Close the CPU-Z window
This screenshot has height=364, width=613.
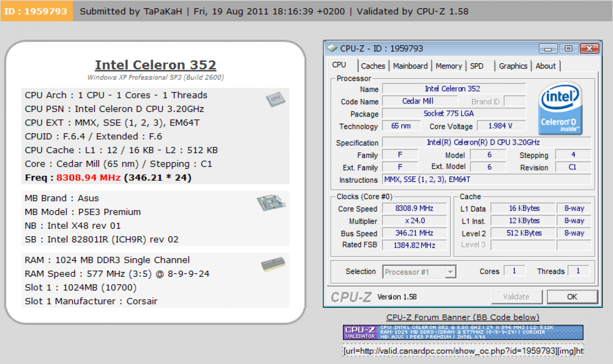pos(589,48)
